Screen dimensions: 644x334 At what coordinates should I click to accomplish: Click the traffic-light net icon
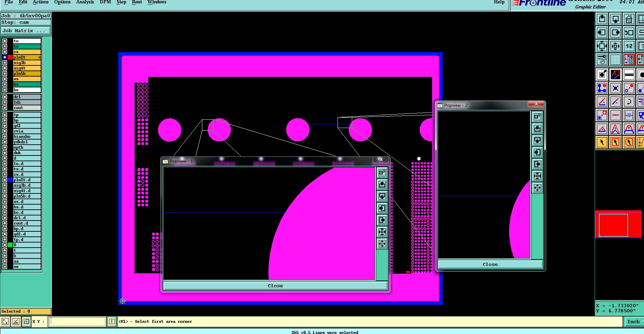[629, 60]
